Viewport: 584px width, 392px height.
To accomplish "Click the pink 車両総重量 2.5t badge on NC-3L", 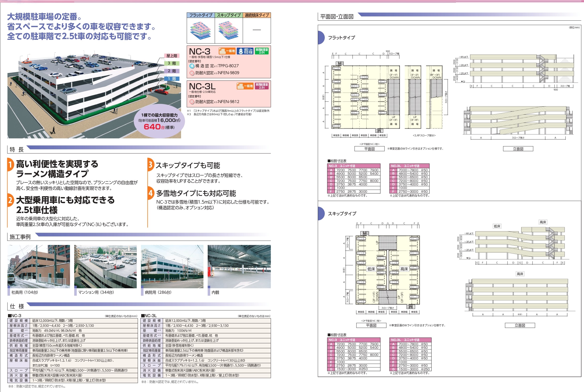I will click(261, 86).
